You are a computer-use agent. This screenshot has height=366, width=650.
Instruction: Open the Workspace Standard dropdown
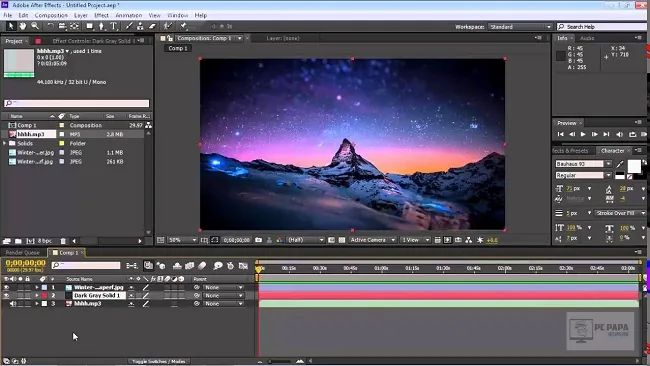[520, 27]
